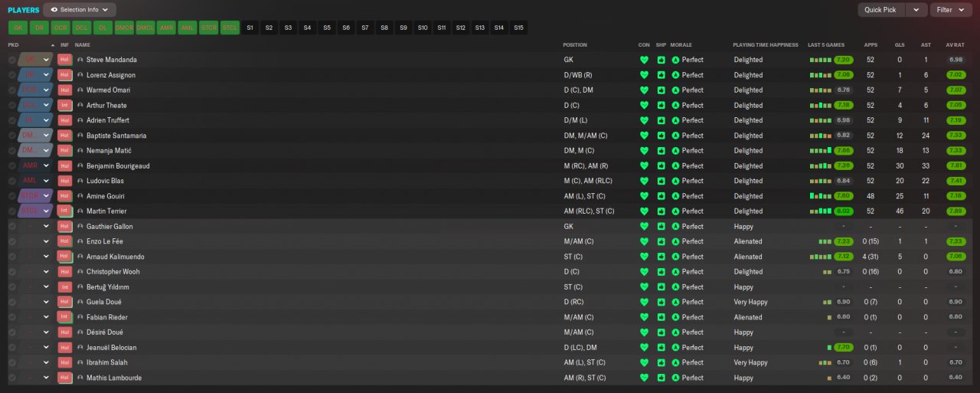Click the Quick Pick button
The height and width of the screenshot is (393, 980).
(880, 10)
